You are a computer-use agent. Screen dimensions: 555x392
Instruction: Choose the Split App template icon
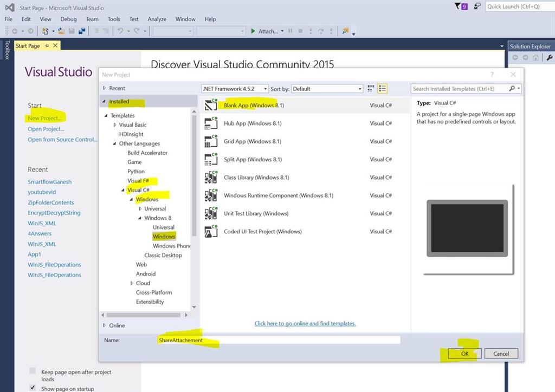(211, 160)
